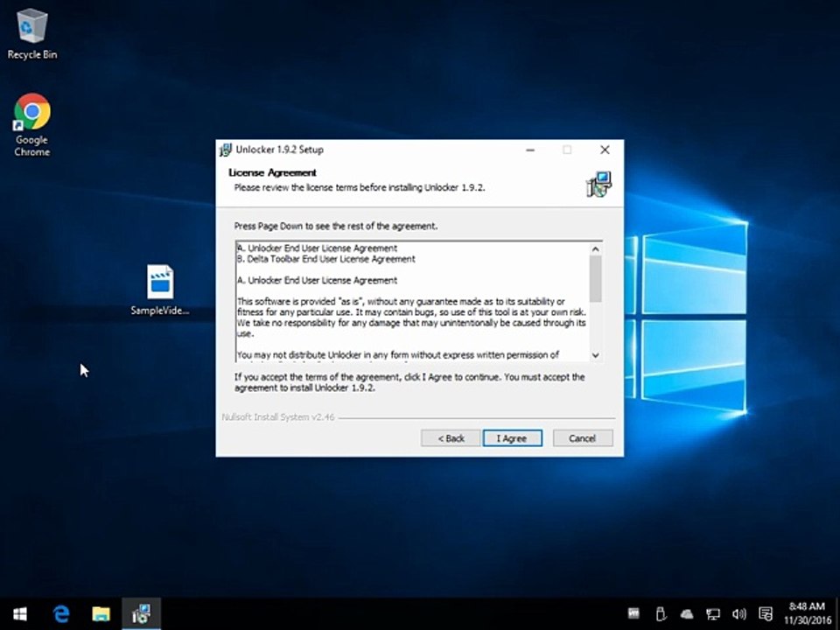The height and width of the screenshot is (630, 840).
Task: Click 'Press Page Down to see the rest' text
Action: 335,226
